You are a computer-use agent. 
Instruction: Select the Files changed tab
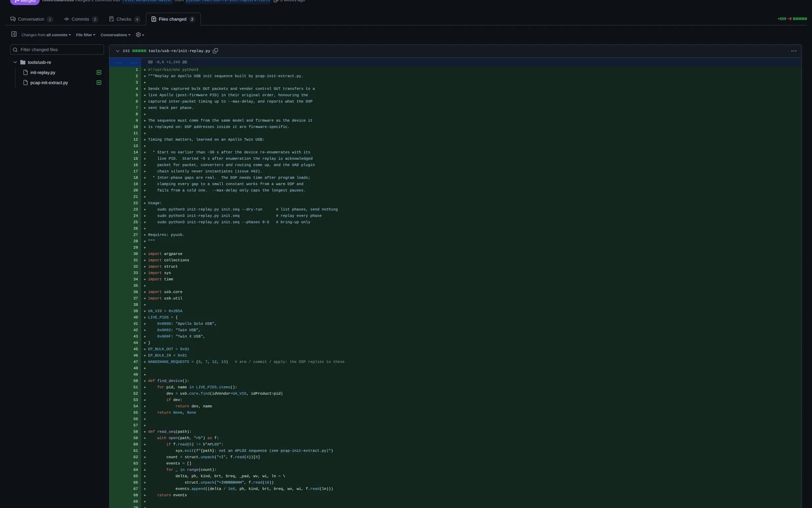(173, 19)
